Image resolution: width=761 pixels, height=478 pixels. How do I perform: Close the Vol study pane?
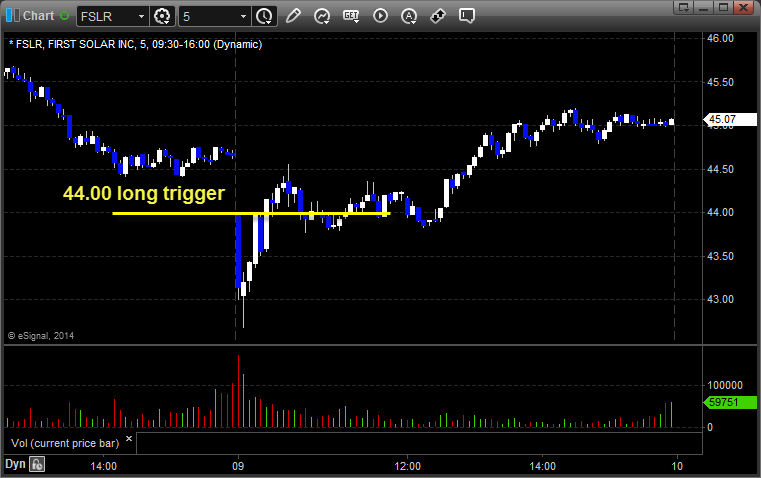coord(129,439)
